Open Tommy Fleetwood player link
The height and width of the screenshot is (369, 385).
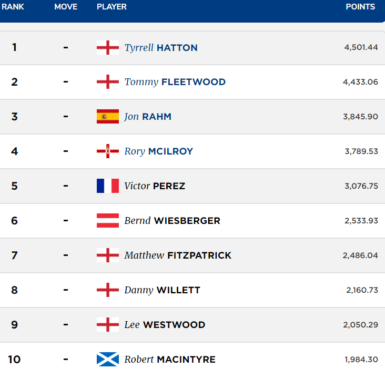[x=175, y=82]
